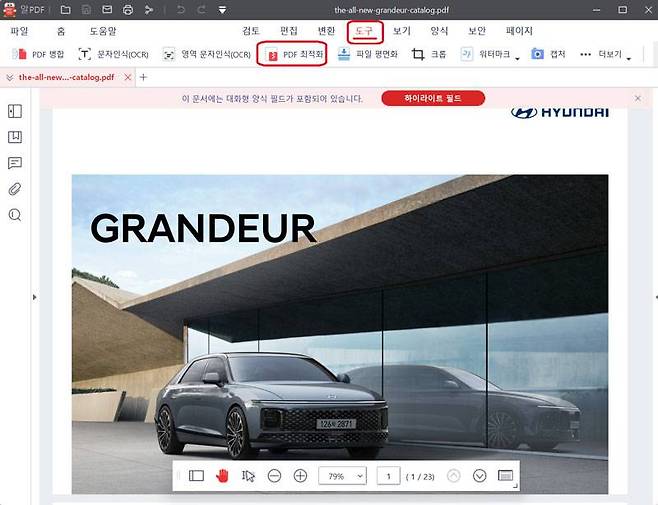The height and width of the screenshot is (505, 658).
Task: Click the 워터마크 tool
Action: point(486,54)
